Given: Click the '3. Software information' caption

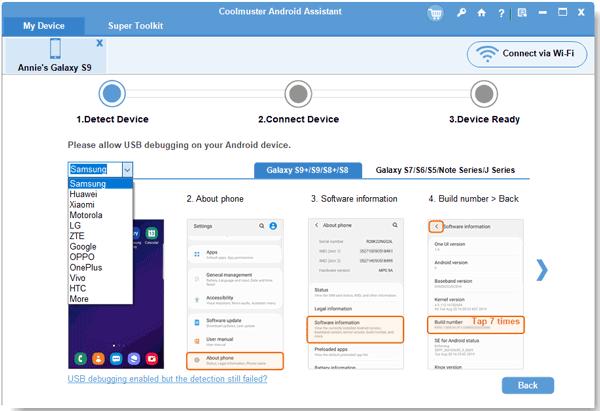Looking at the screenshot, I should click(x=354, y=199).
